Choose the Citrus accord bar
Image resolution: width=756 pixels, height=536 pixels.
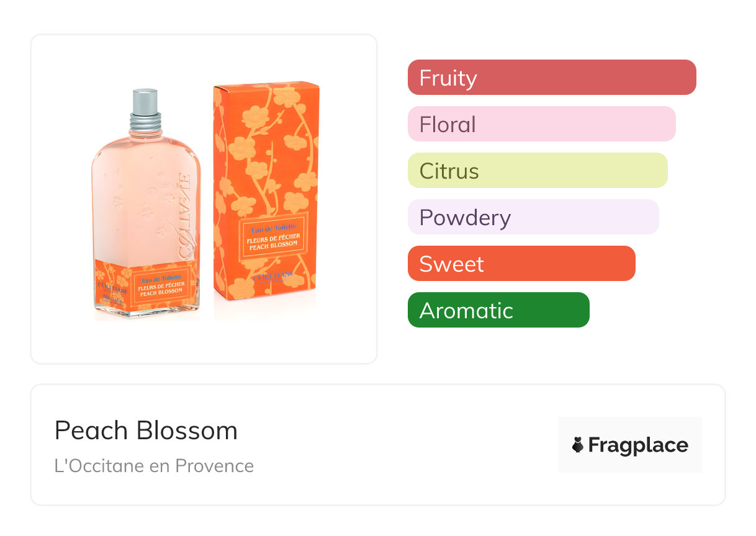click(537, 171)
